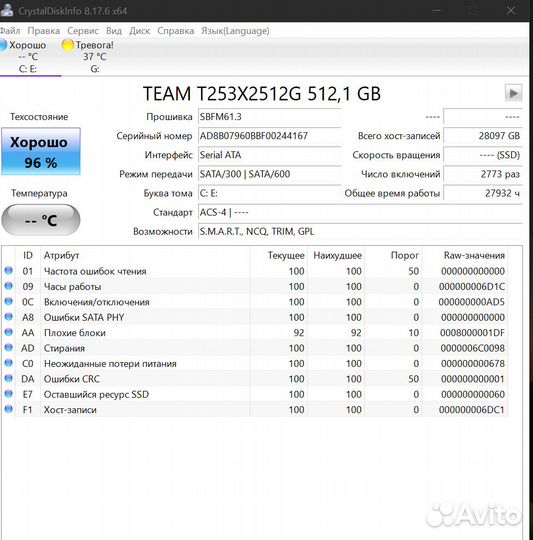This screenshot has height=540, width=533.
Task: Click raw value 000000000678
Action: 473,363
